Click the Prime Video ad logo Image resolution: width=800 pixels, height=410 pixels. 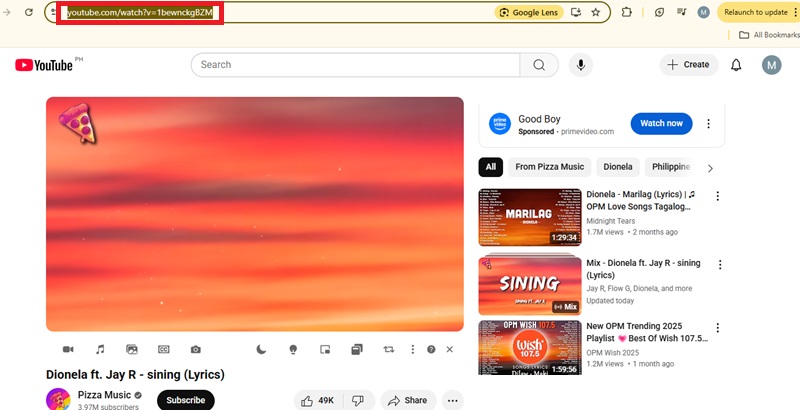(499, 124)
